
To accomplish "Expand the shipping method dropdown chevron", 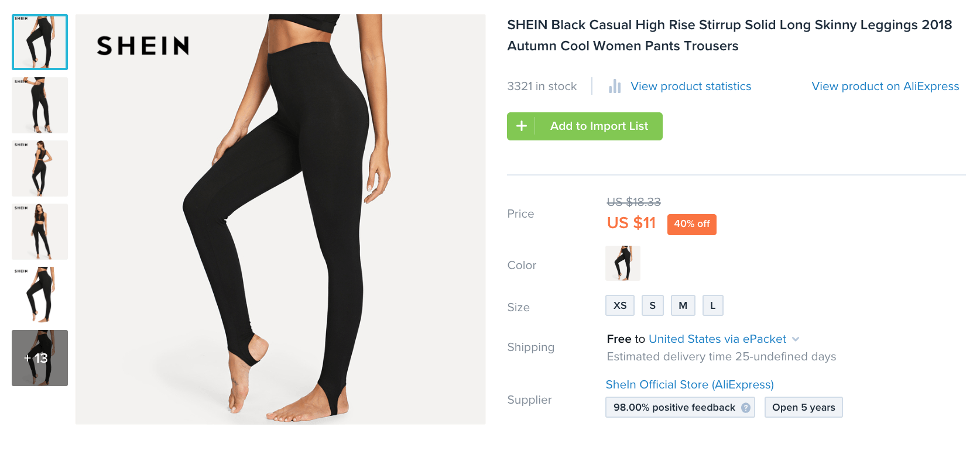I will point(796,339).
